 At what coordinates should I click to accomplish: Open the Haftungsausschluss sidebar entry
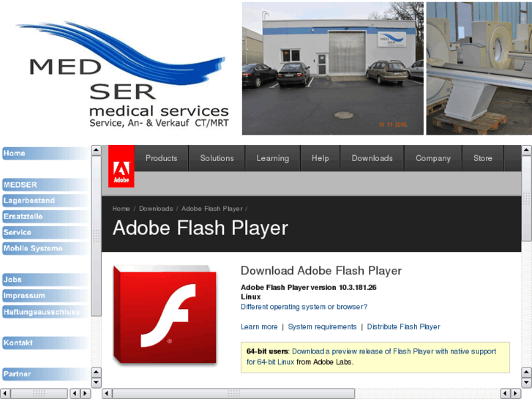[45, 312]
